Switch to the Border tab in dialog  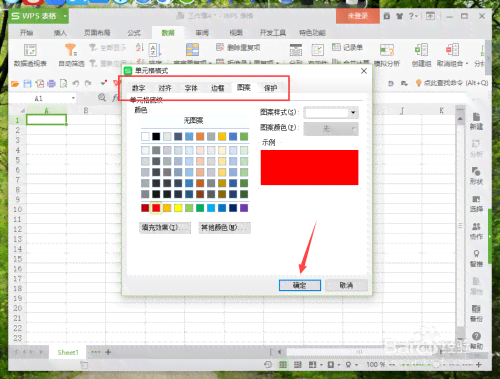217,88
